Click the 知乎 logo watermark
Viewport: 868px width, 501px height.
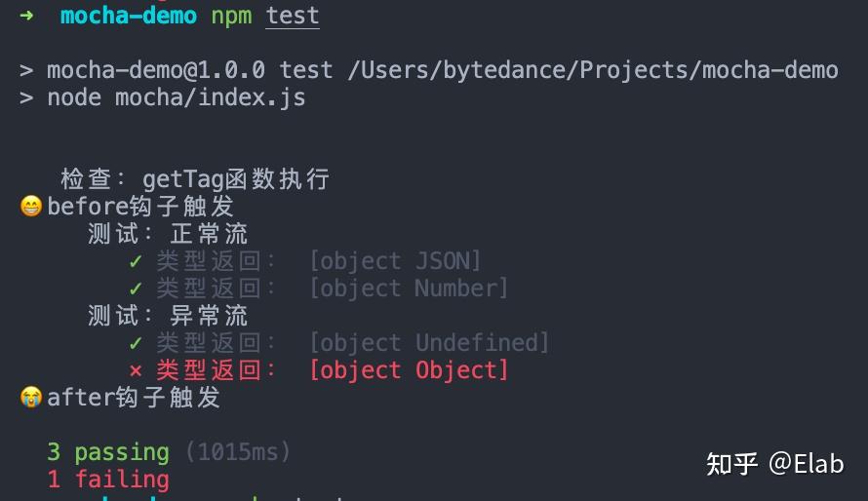point(731,464)
